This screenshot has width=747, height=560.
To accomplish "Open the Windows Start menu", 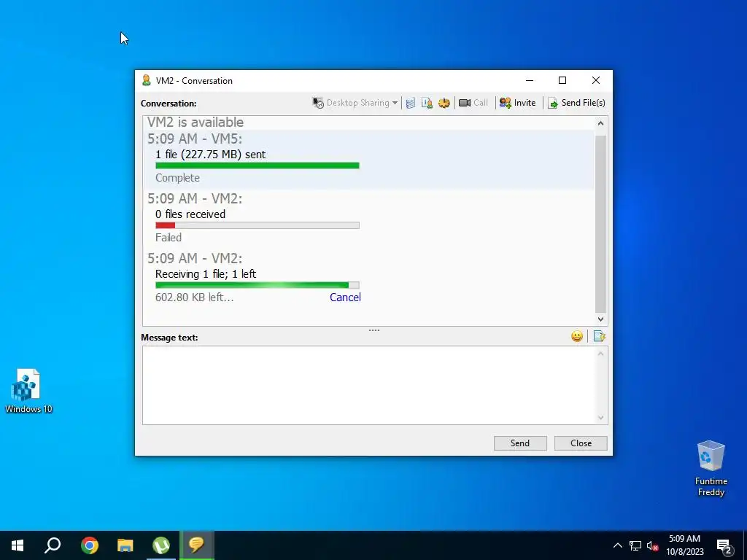I will click(x=18, y=545).
